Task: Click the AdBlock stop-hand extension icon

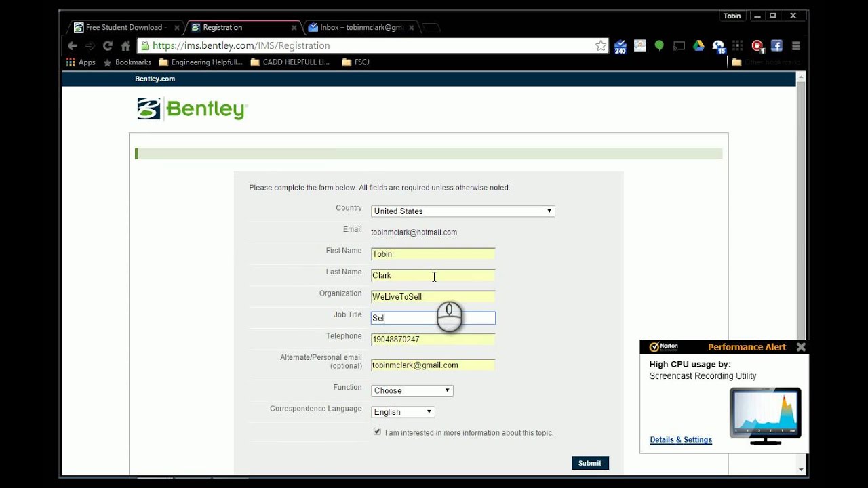Action: point(757,46)
